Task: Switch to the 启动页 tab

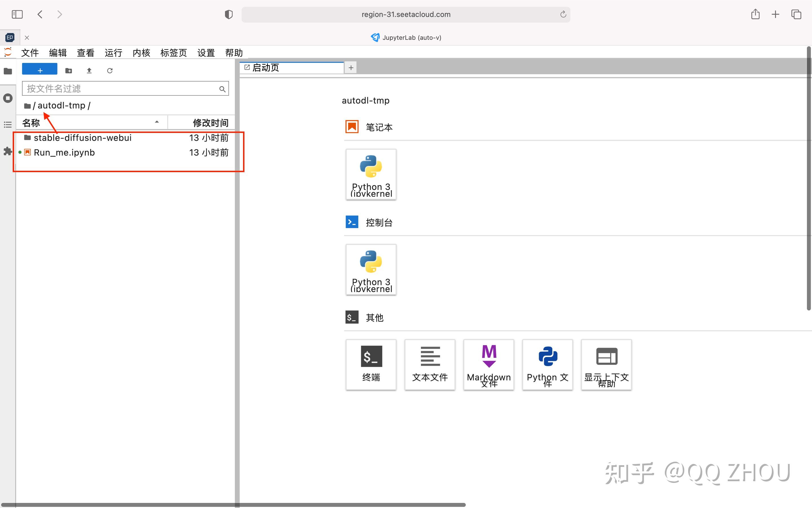Action: tap(292, 67)
